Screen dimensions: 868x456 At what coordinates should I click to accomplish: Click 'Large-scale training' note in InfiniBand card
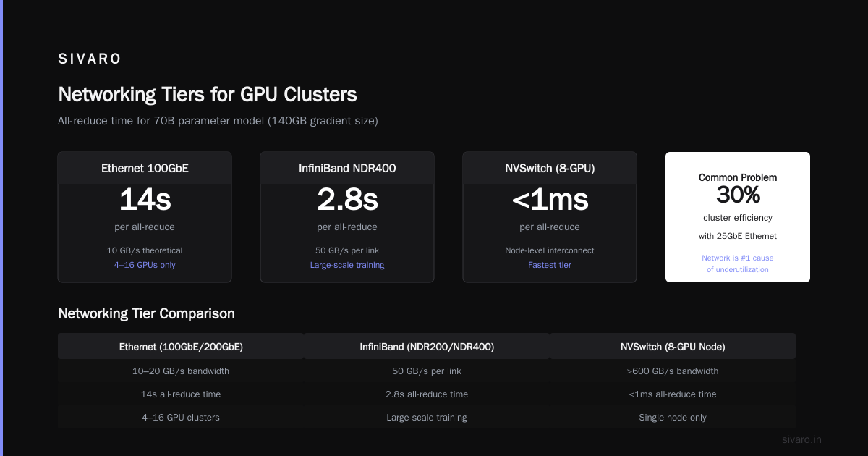(347, 265)
